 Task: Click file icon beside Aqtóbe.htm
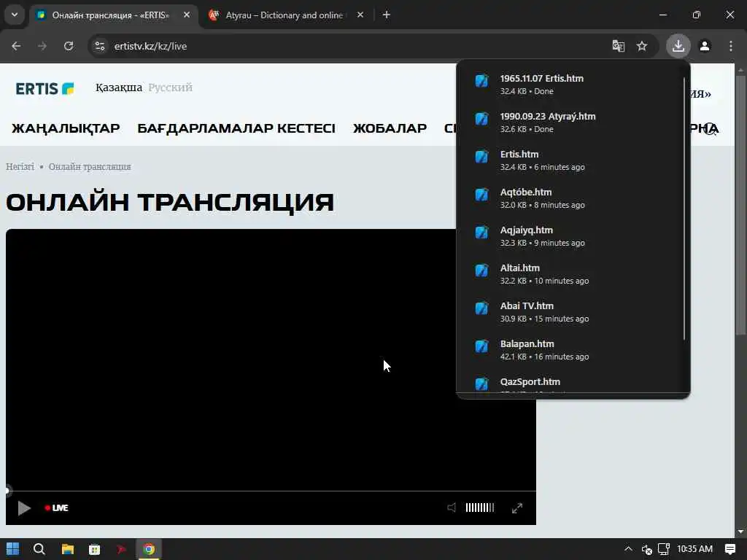pyautogui.click(x=481, y=195)
